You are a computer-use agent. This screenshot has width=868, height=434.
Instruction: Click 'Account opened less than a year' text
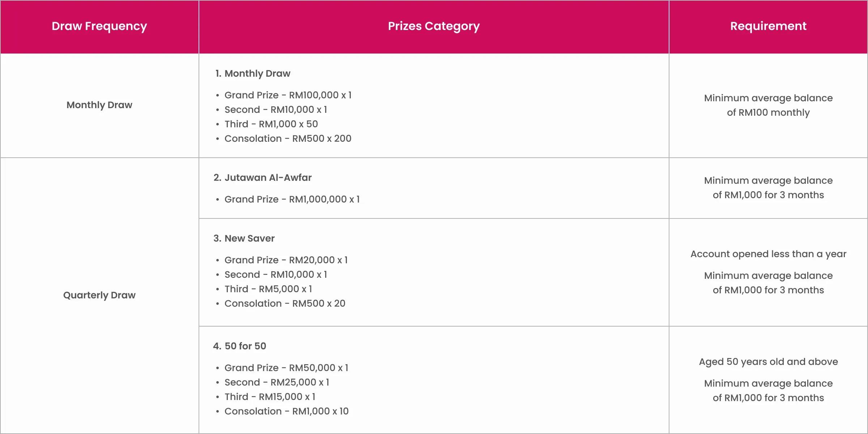[768, 254]
